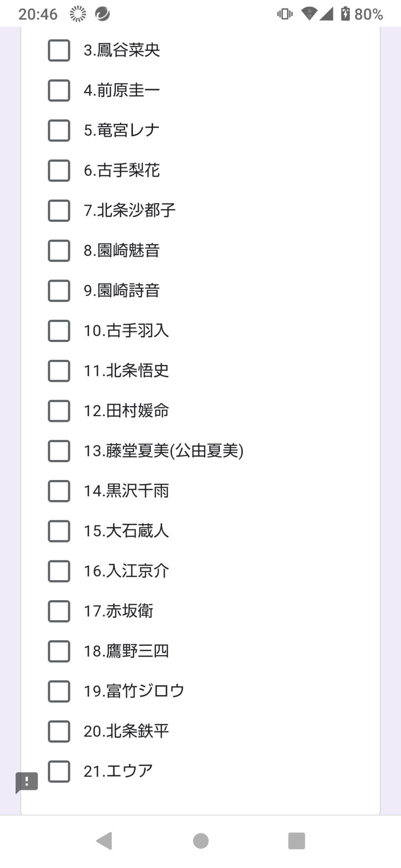Tap the feedback report icon
Viewport: 401px width, 868px height.
coord(27,782)
